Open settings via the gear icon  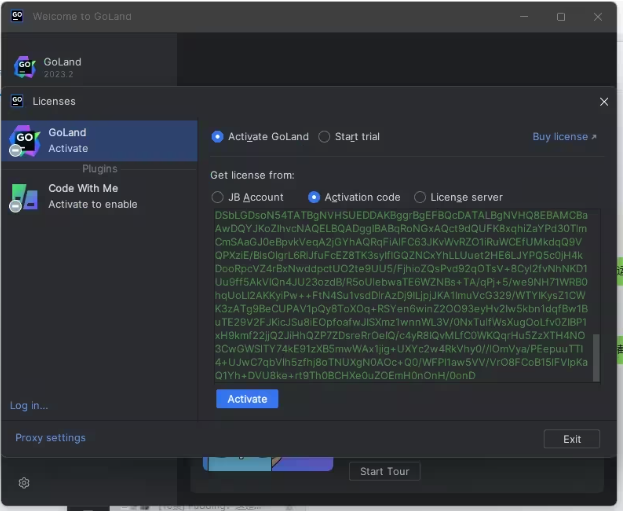[x=24, y=483]
